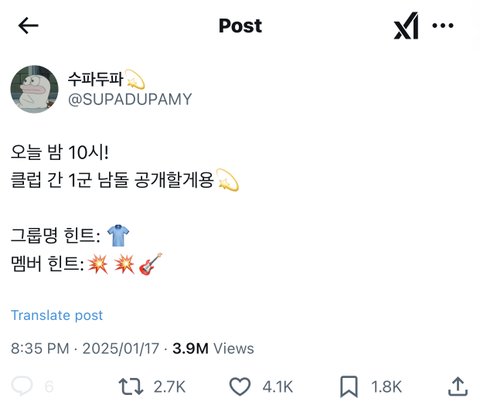480x405 pixels.
Task: Open the Grok xAI icon
Action: click(406, 26)
